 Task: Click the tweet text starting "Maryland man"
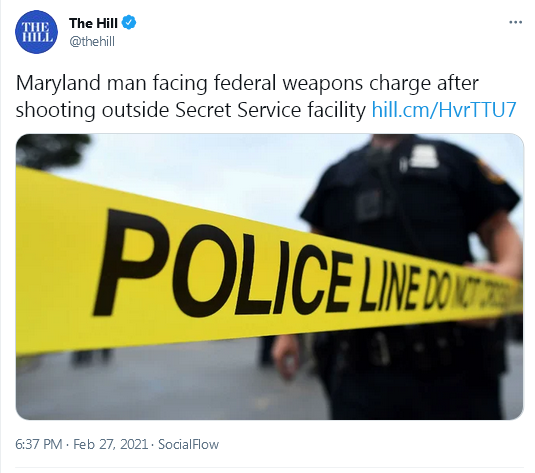coord(266,97)
